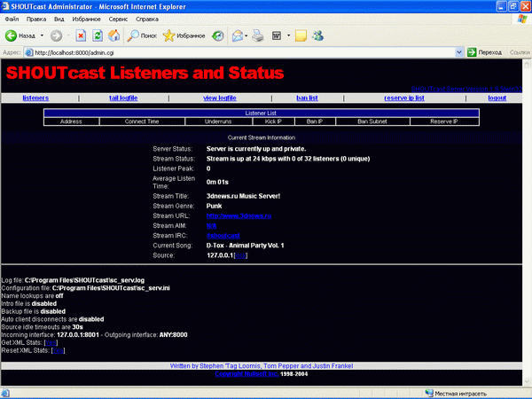Refresh the page using green arrows icon
This screenshot has width=532, height=399.
click(x=98, y=35)
